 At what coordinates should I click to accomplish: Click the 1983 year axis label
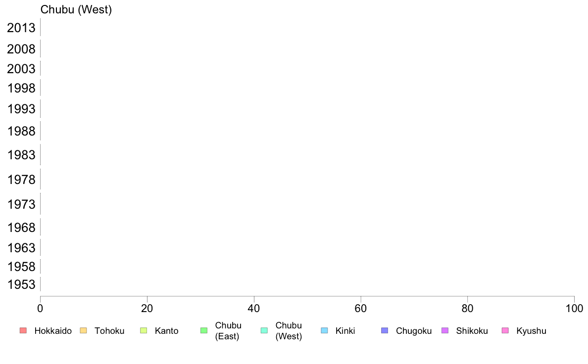(x=21, y=155)
